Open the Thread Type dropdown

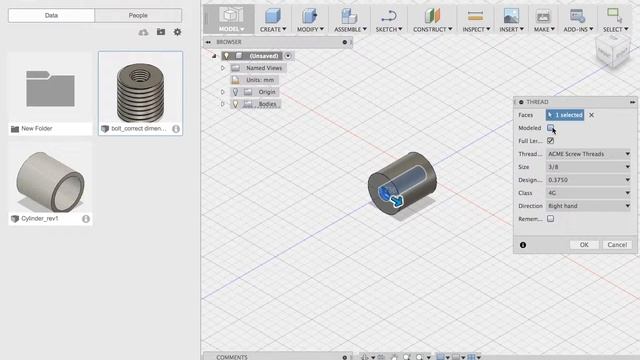pyautogui.click(x=589, y=154)
